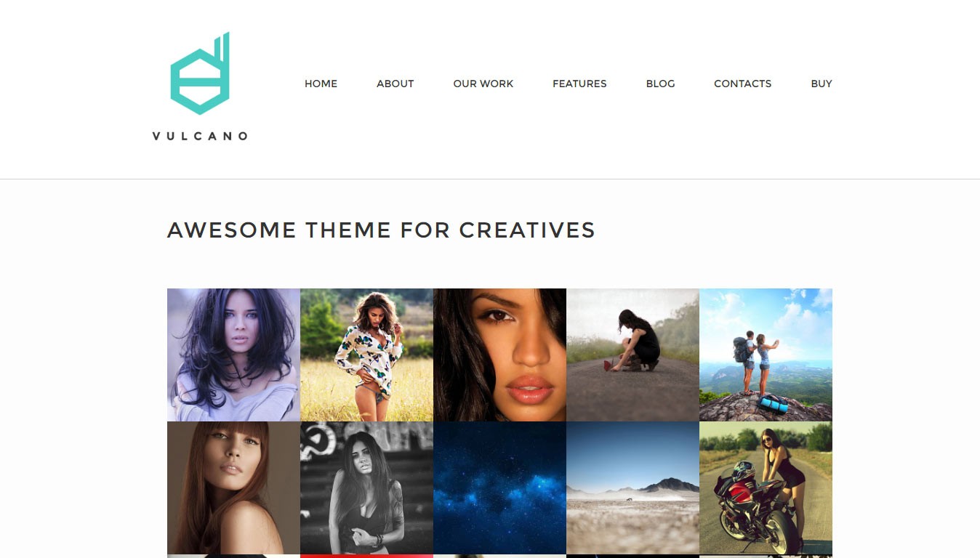The image size is (980, 558).
Task: Open the woman with dark messy hair thumbnail
Action: (x=233, y=355)
